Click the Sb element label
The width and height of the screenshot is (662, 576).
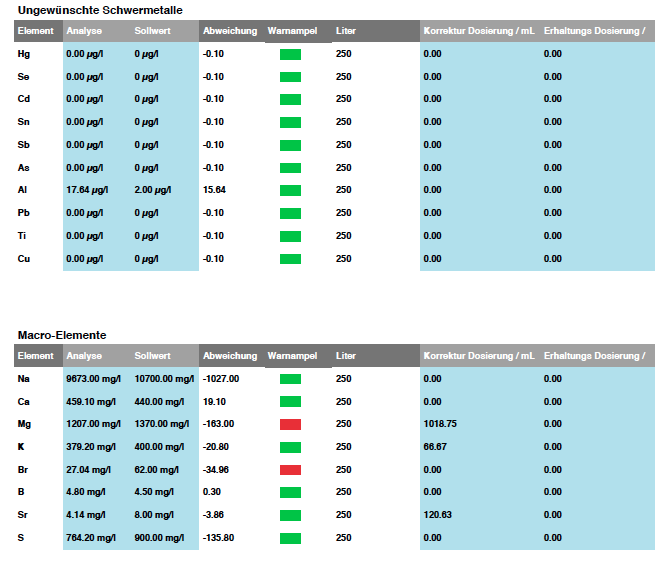pyautogui.click(x=24, y=145)
